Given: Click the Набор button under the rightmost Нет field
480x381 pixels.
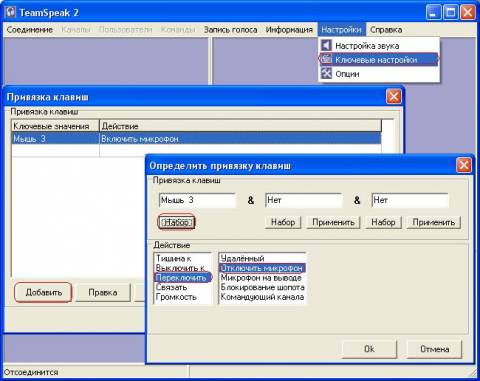Looking at the screenshot, I should point(383,222).
